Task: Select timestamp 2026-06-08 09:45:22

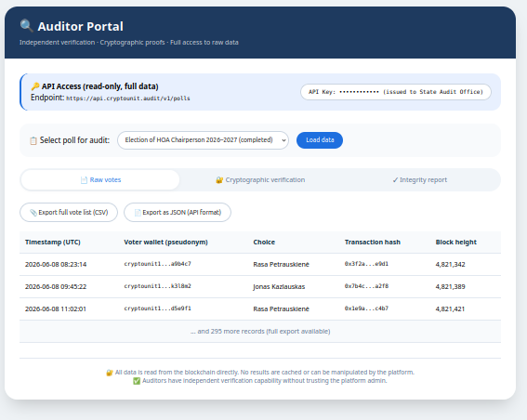Action: (x=56, y=286)
